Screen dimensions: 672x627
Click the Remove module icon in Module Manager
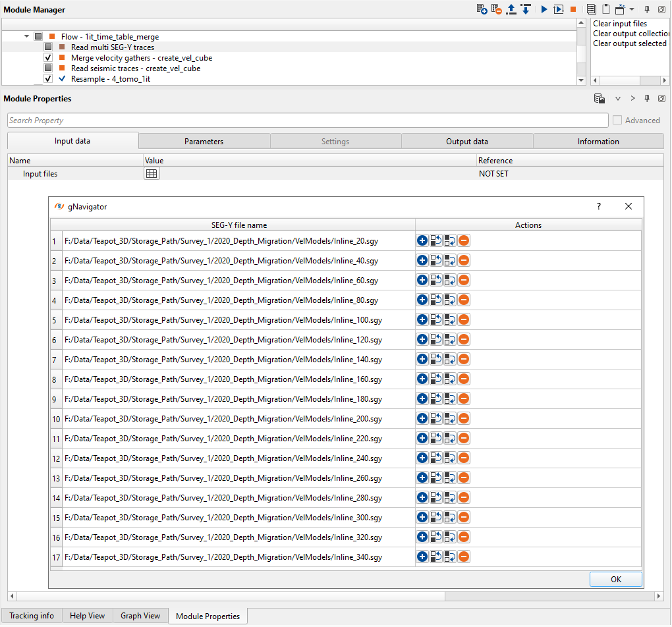(x=497, y=9)
